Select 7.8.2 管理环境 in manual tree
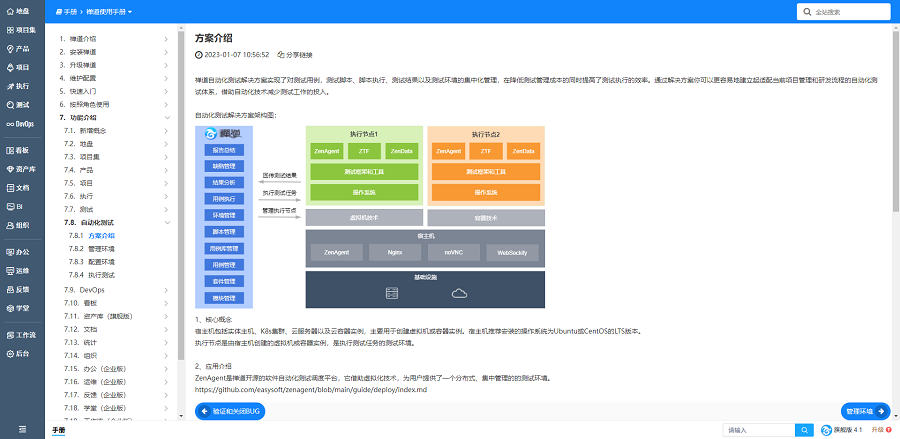This screenshot has width=900, height=439. coord(101,248)
